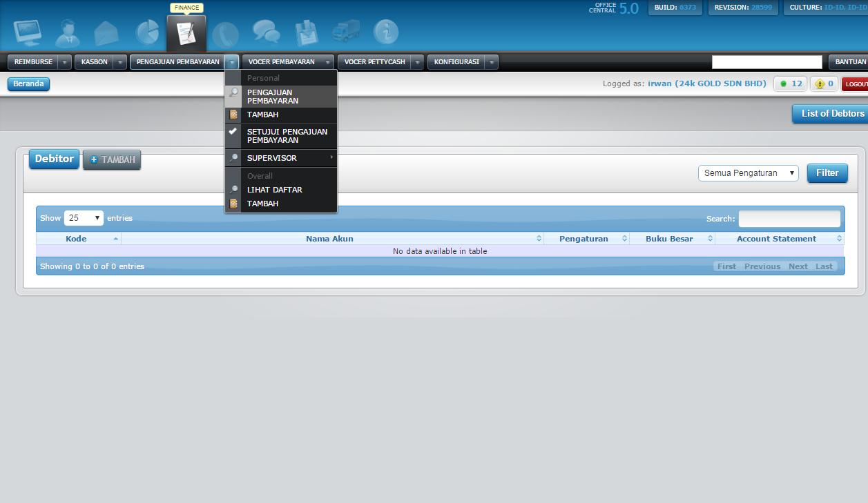This screenshot has width=868, height=503.
Task: Select Pengajuan Pembayaran under Personal
Action: [x=281, y=97]
